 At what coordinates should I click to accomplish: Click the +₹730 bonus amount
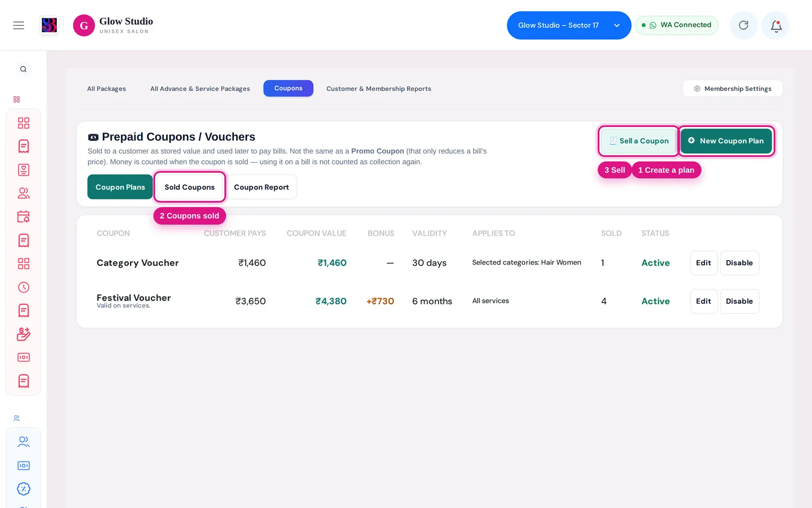pos(380,301)
